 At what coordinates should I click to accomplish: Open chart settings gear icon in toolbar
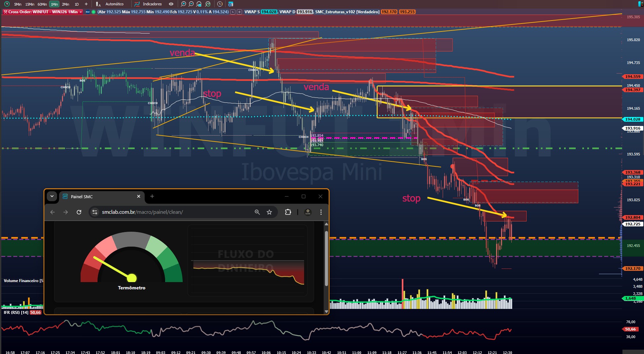pos(231,4)
